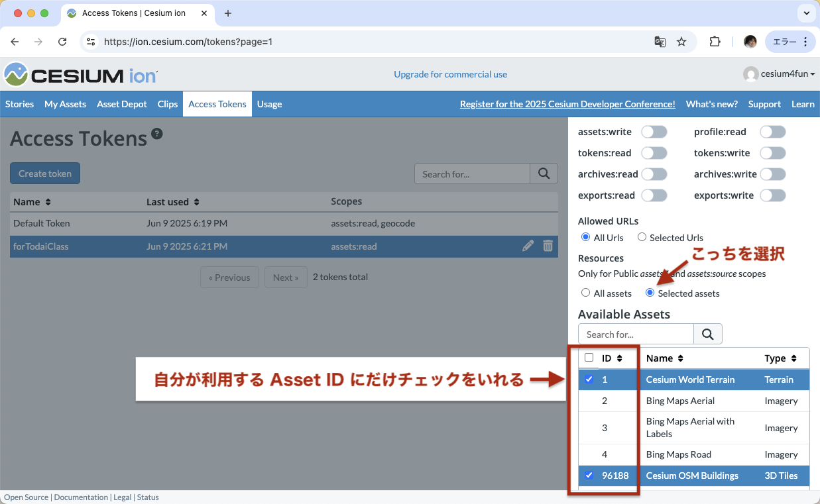Open the Usage tab
Image resolution: width=820 pixels, height=504 pixels.
point(269,104)
